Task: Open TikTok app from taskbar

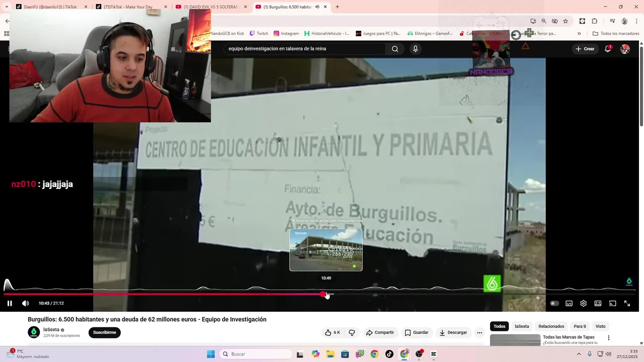Action: pos(389,354)
